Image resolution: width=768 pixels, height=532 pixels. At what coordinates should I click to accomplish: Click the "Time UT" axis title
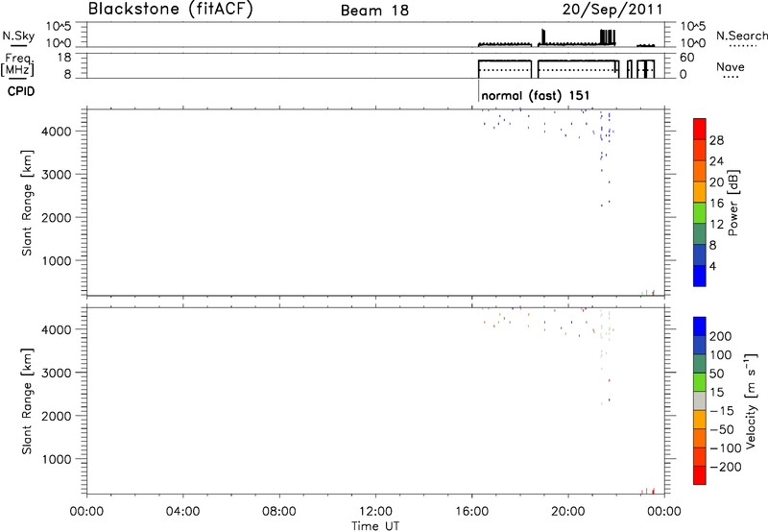click(x=375, y=526)
